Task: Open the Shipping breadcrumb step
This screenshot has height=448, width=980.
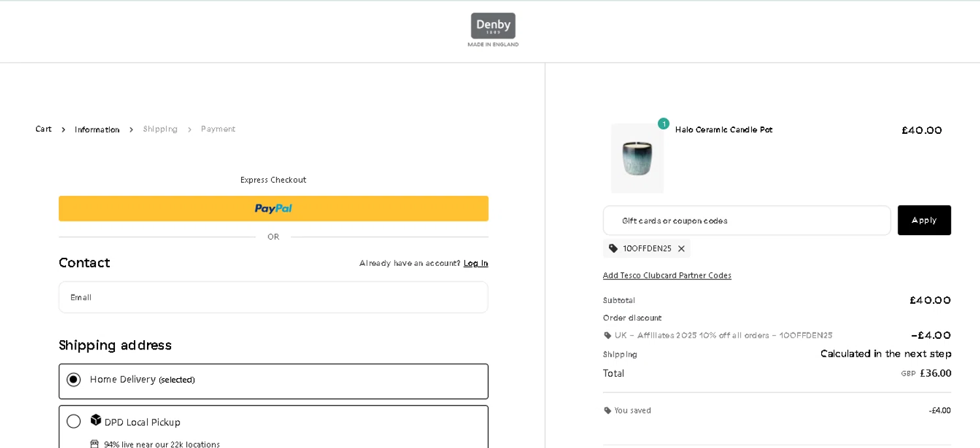Action: [x=161, y=129]
